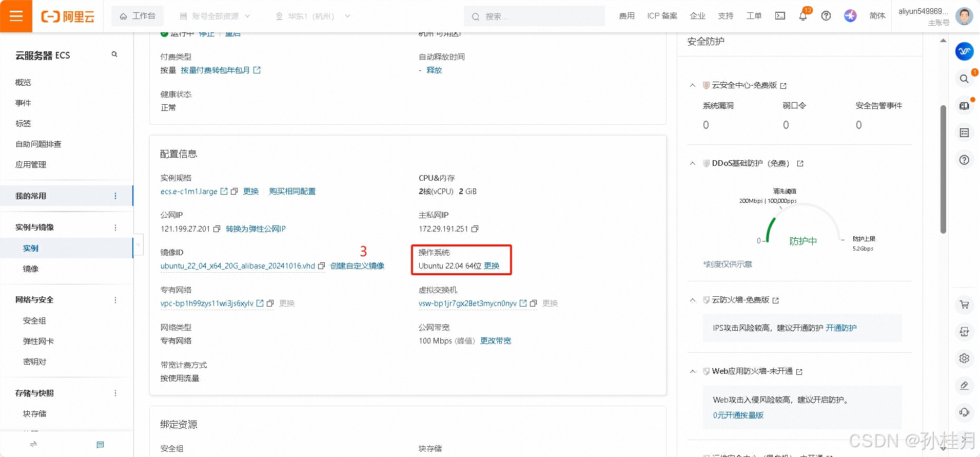
Task: Open the blue cloud assistant floating icon
Action: pos(965,51)
